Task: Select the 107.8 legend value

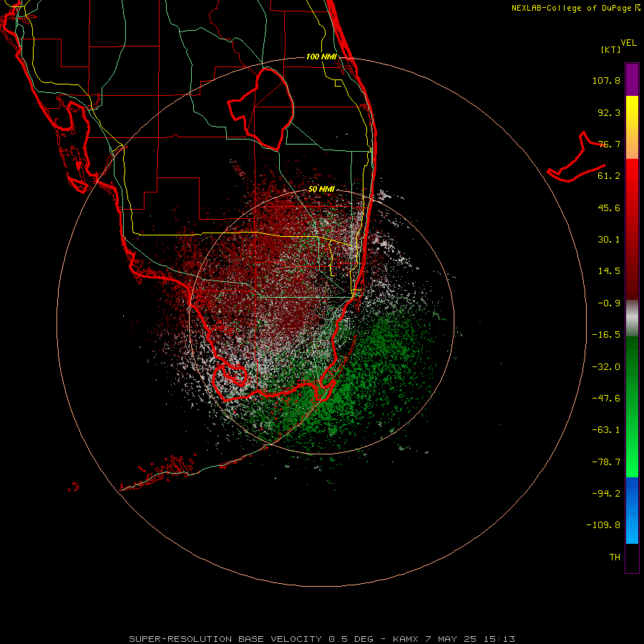Action: 606,80
